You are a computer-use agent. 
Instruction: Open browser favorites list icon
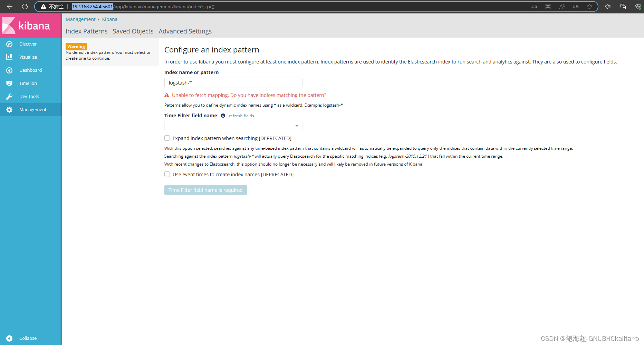point(608,7)
